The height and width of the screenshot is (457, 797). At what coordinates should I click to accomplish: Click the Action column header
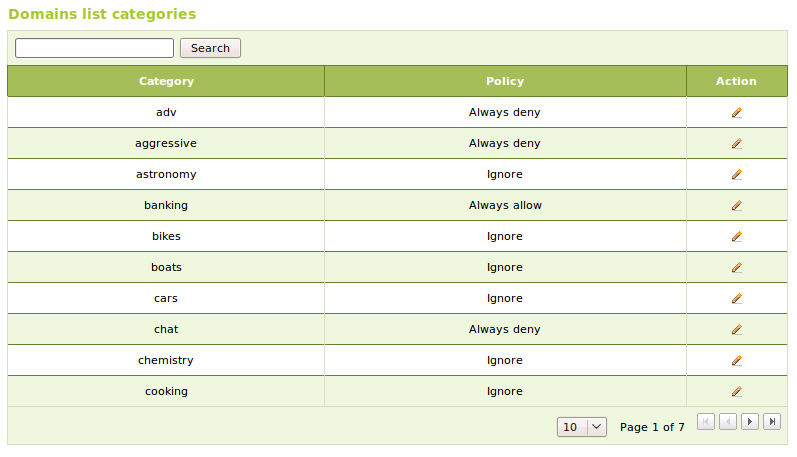point(736,81)
